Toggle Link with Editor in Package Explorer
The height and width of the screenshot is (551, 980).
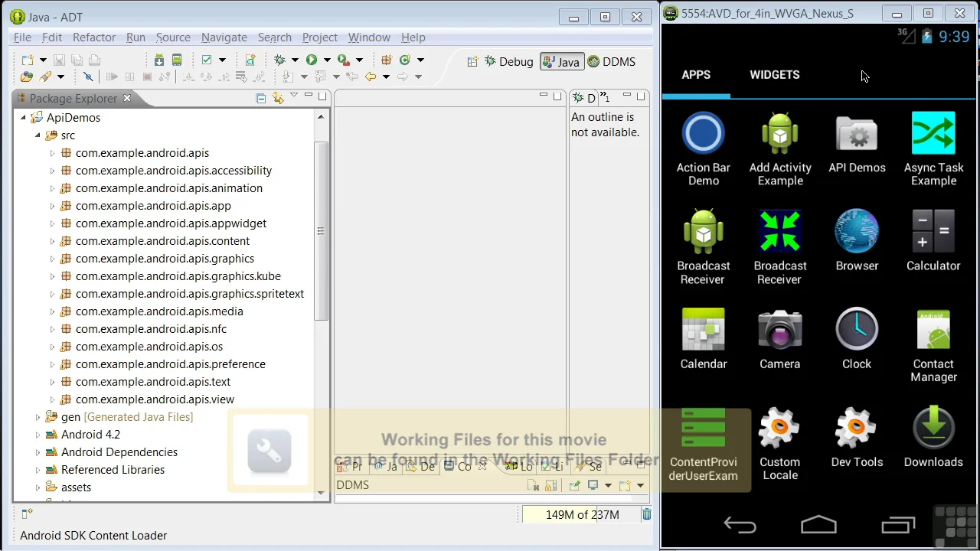(277, 98)
